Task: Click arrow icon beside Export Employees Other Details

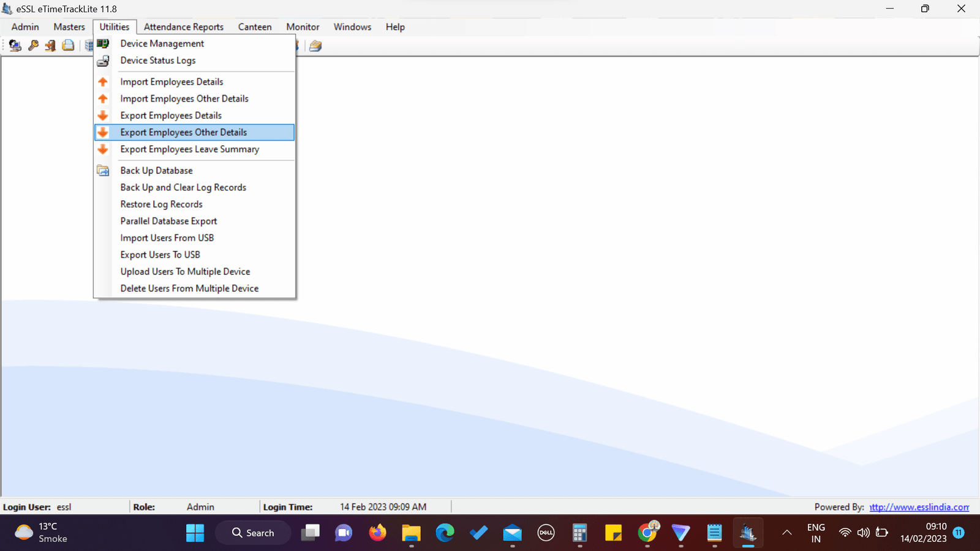Action: tap(103, 132)
